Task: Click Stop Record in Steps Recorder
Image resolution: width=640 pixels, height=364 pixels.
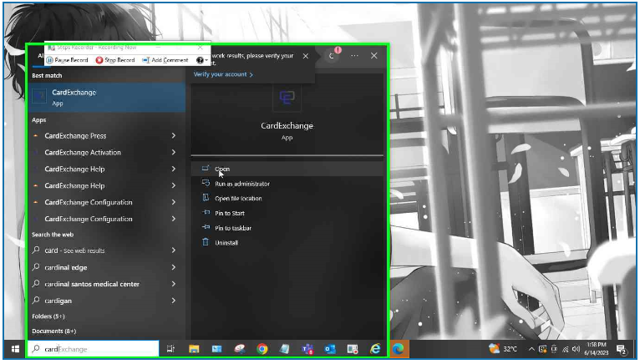Action: point(115,60)
